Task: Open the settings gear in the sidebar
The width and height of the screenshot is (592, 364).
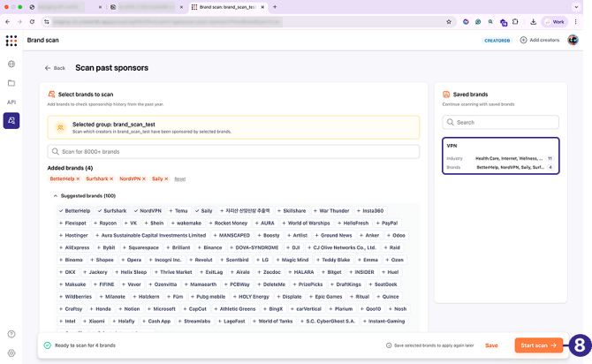Action: 11,351
